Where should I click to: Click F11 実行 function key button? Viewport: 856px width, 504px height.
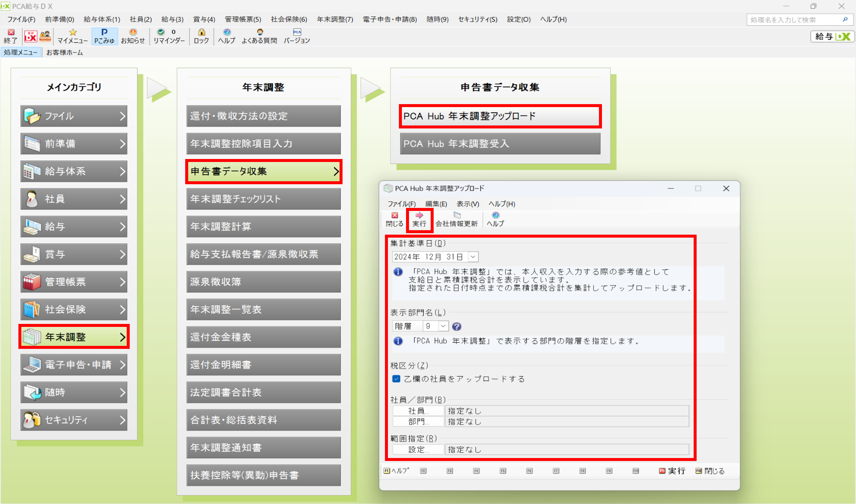click(672, 471)
